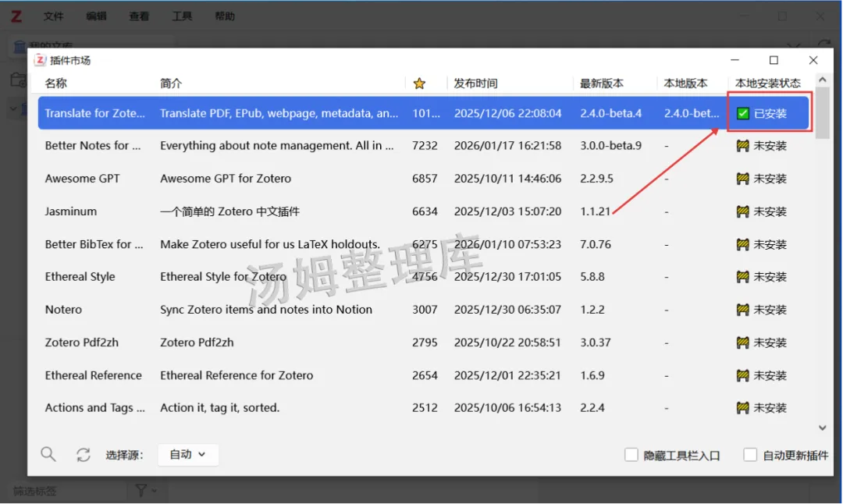The image size is (843, 504).
Task: Click 未安装 icon in Awesome GPT row
Action: click(742, 179)
